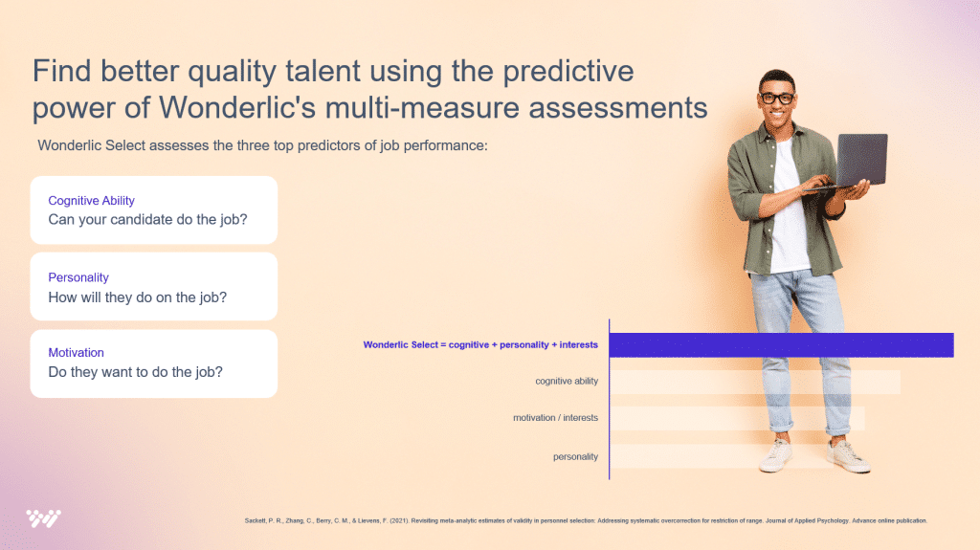The width and height of the screenshot is (980, 550).
Task: Open the Motivation card
Action: point(153,363)
